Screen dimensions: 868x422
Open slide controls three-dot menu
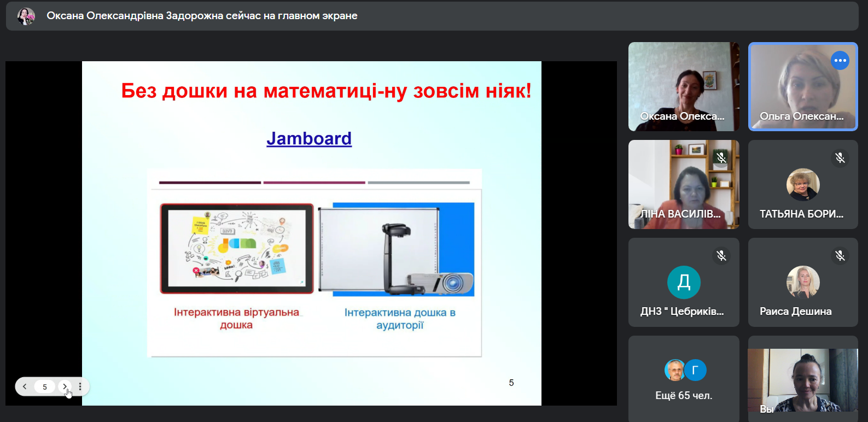point(80,386)
